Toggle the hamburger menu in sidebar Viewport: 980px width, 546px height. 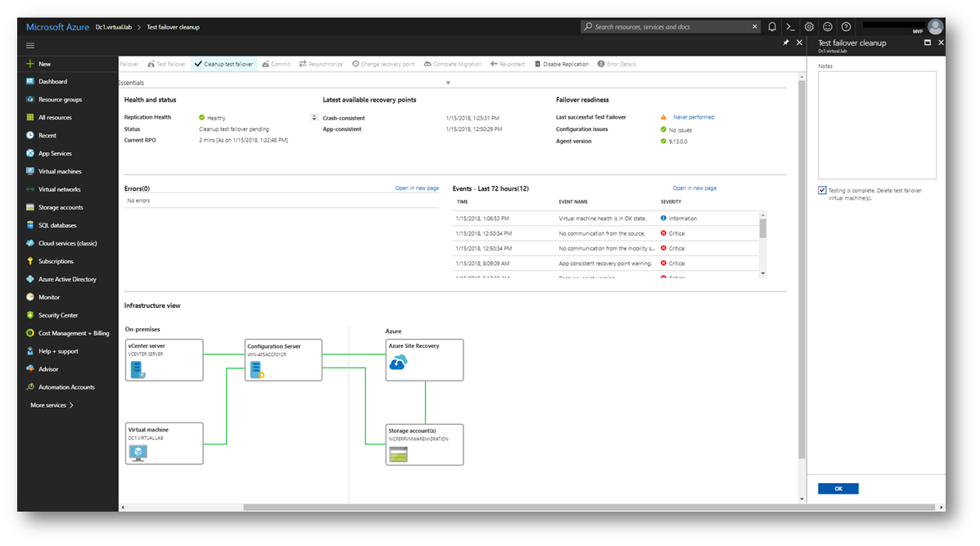(30, 46)
